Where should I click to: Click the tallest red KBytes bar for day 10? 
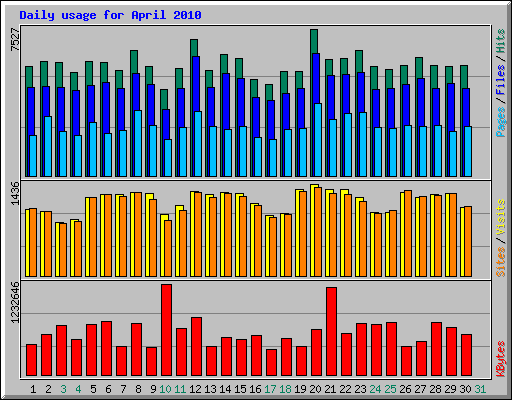[x=166, y=330]
